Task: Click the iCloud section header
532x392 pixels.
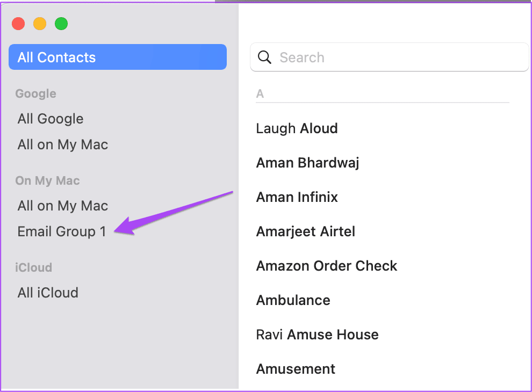Action: pyautogui.click(x=33, y=267)
